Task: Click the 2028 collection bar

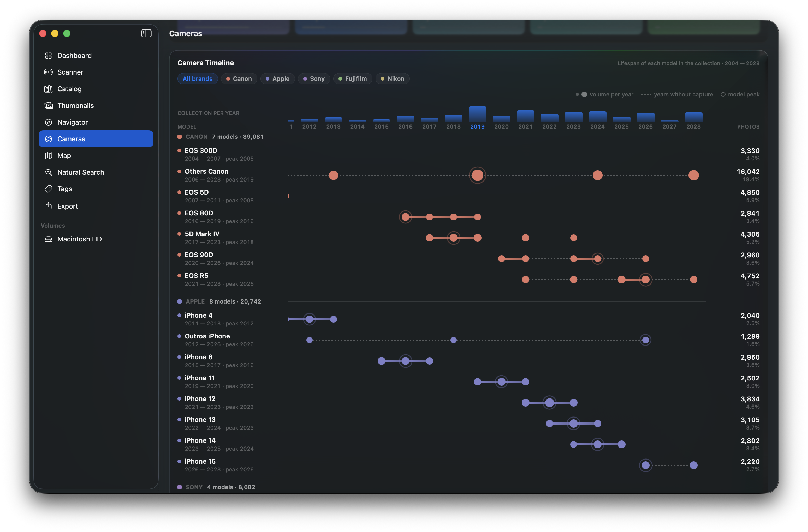Action: (694, 117)
